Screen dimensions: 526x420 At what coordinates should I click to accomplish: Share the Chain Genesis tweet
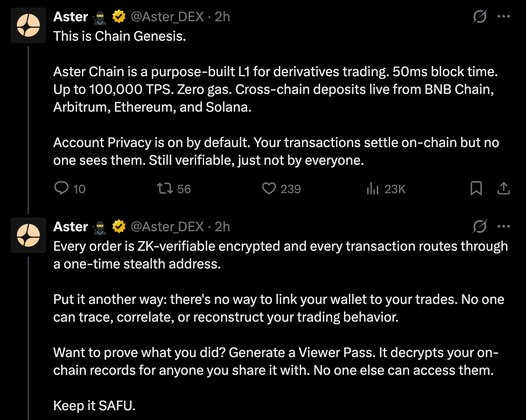click(x=504, y=188)
